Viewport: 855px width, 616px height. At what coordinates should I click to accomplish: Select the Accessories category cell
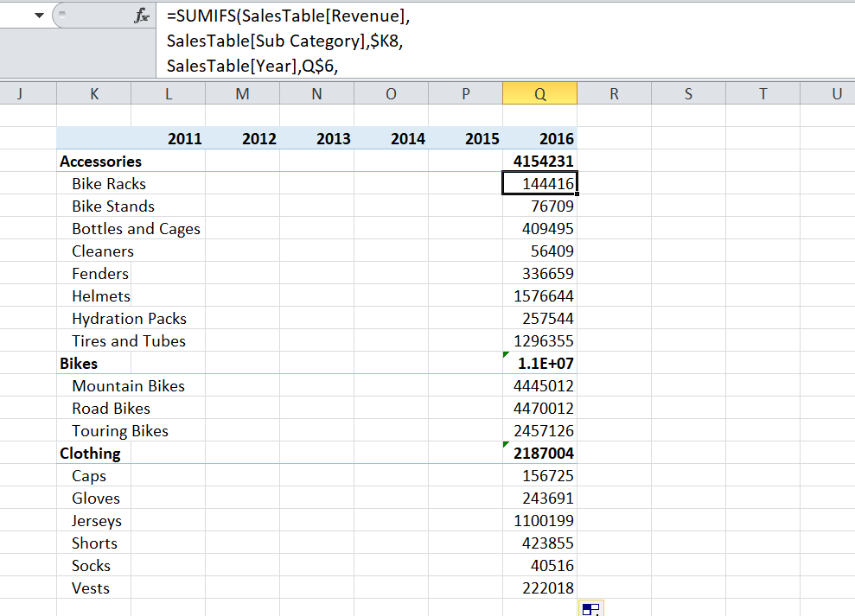(100, 161)
